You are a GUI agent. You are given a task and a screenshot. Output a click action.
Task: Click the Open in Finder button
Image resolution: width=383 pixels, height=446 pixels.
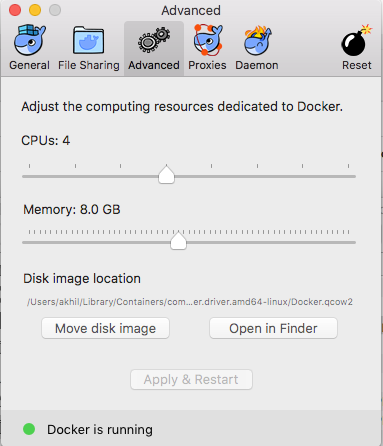click(x=273, y=328)
